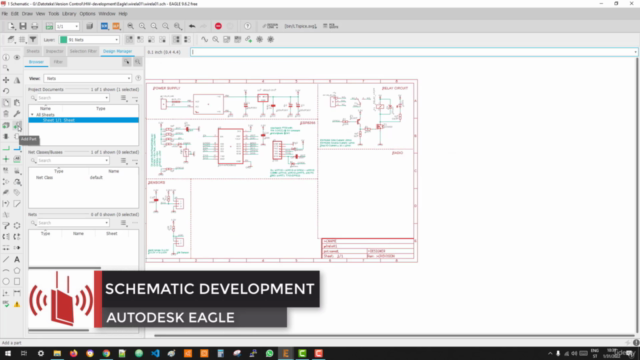Screen dimensions: 640x360
Task: Open the Layer 91 Nets dropdown
Action: tap(89, 40)
